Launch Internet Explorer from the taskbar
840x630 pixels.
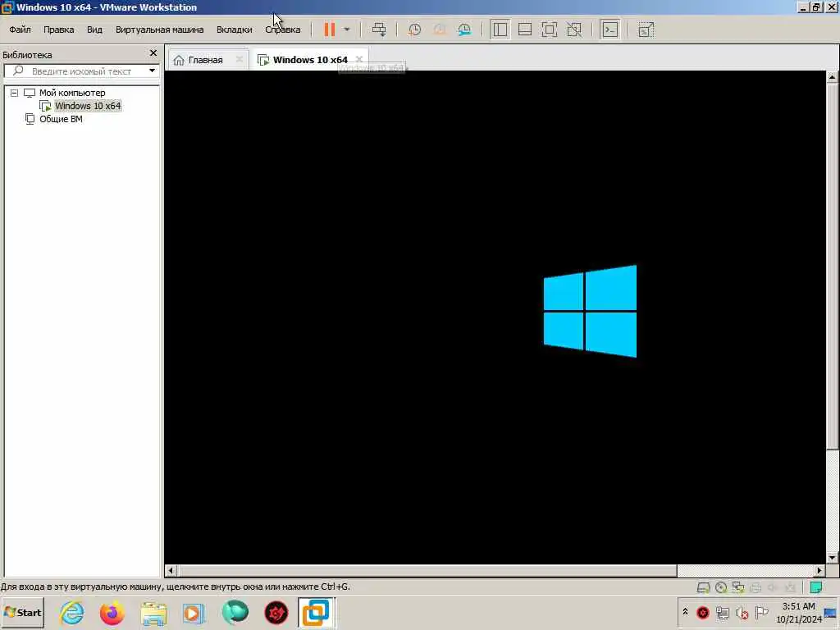coord(72,614)
